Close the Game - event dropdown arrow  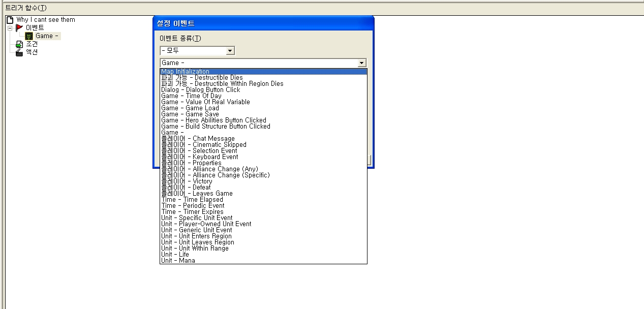click(361, 63)
